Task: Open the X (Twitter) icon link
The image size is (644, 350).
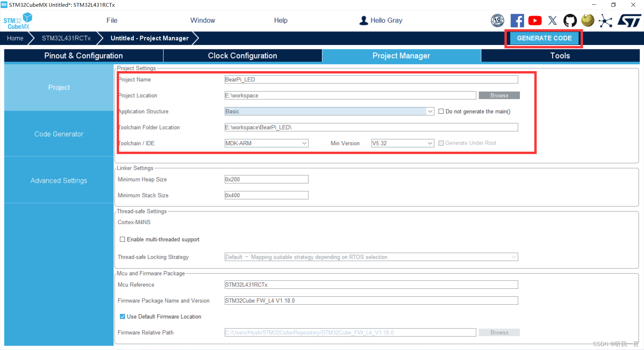Action: click(x=552, y=20)
